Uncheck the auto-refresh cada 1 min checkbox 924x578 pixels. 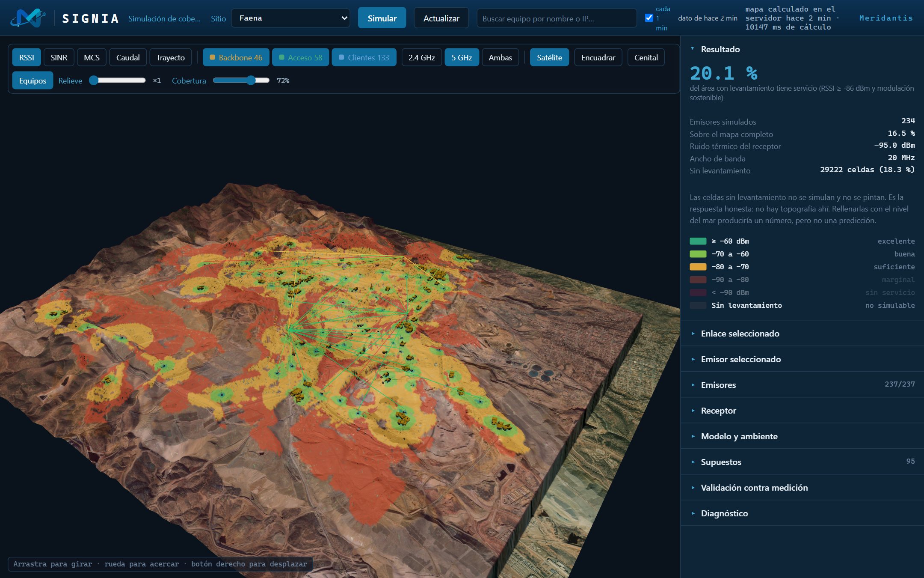[x=649, y=18]
